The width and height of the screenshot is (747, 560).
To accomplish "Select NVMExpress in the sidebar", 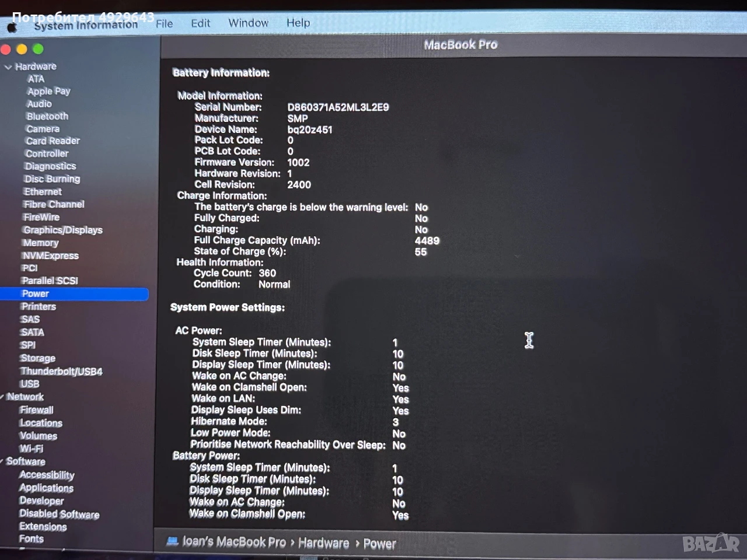I will [x=50, y=256].
